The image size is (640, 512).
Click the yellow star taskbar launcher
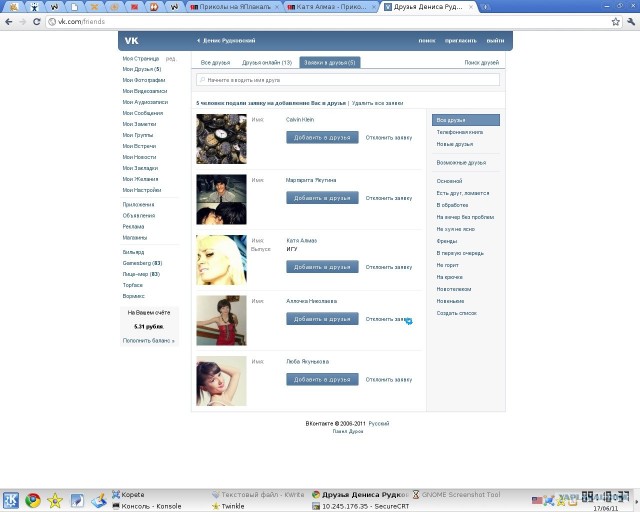click(x=55, y=500)
